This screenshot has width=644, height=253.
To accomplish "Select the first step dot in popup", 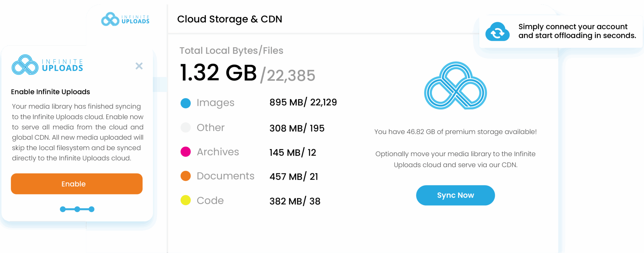I will (63, 209).
